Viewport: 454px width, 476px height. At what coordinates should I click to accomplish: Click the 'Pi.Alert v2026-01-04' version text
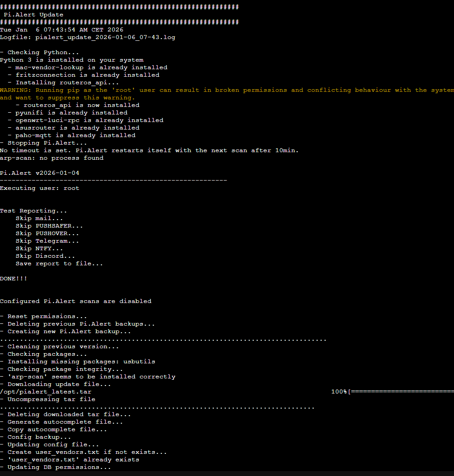pos(39,173)
